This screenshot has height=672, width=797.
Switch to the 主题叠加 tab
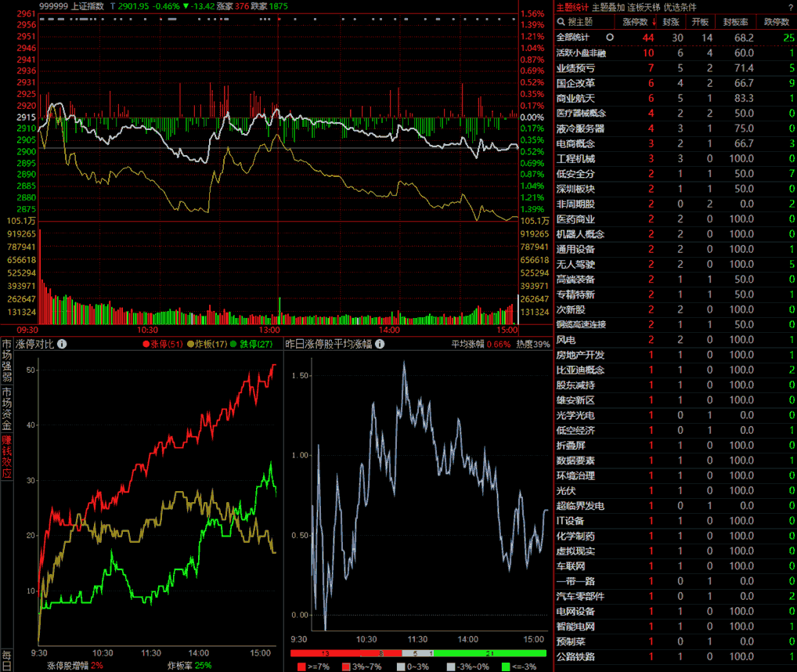coord(608,7)
